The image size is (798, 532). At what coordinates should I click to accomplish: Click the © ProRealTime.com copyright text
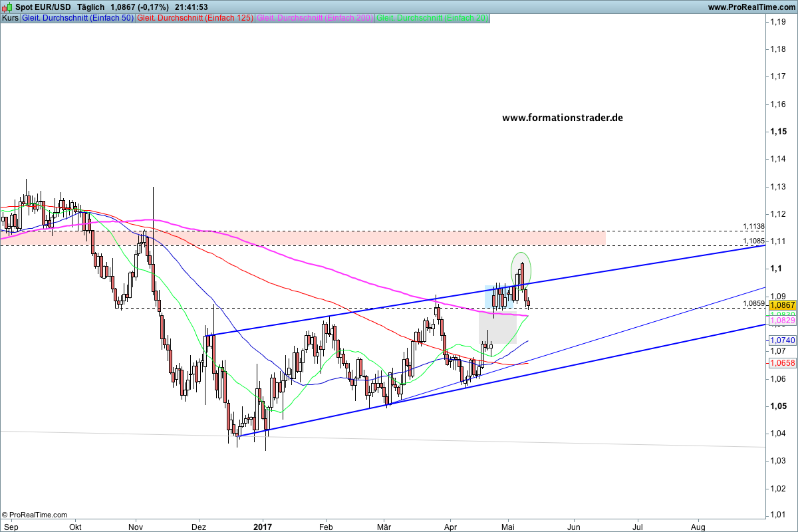pyautogui.click(x=35, y=515)
